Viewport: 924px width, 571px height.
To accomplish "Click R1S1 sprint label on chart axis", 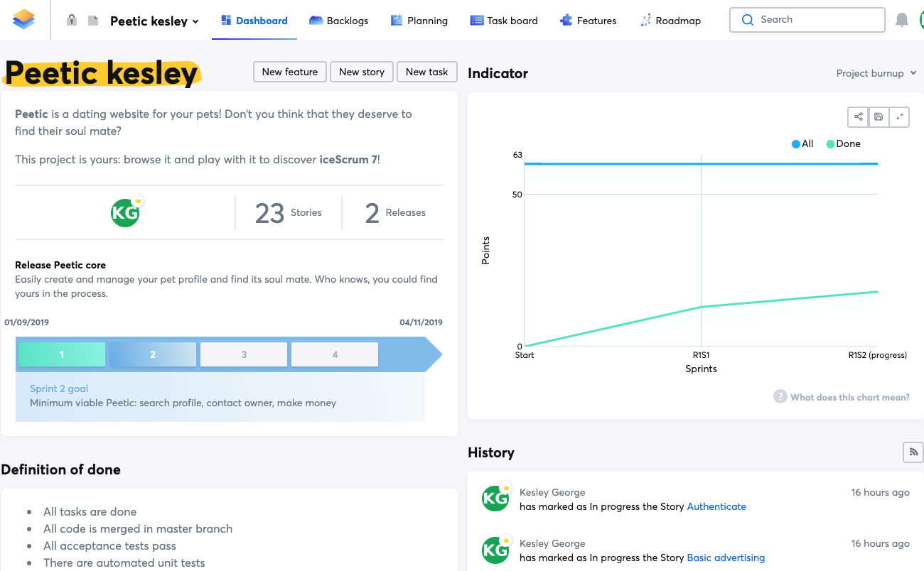I will pyautogui.click(x=702, y=355).
